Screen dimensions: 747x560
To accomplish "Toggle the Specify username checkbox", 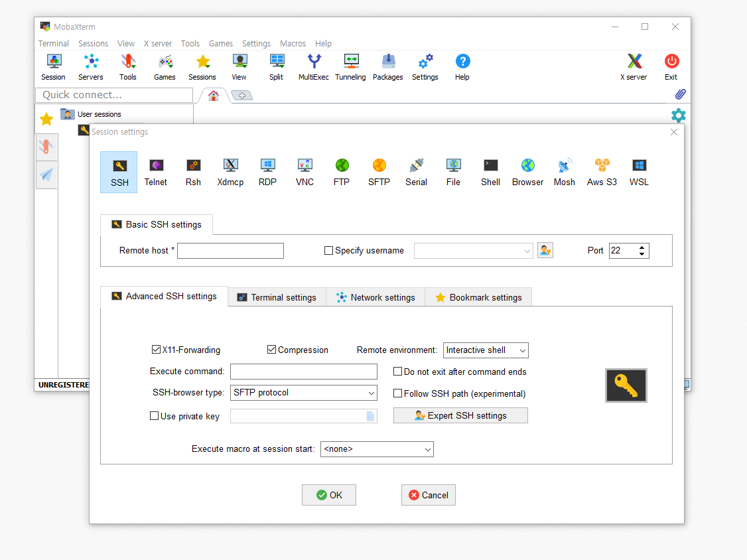I will (328, 250).
